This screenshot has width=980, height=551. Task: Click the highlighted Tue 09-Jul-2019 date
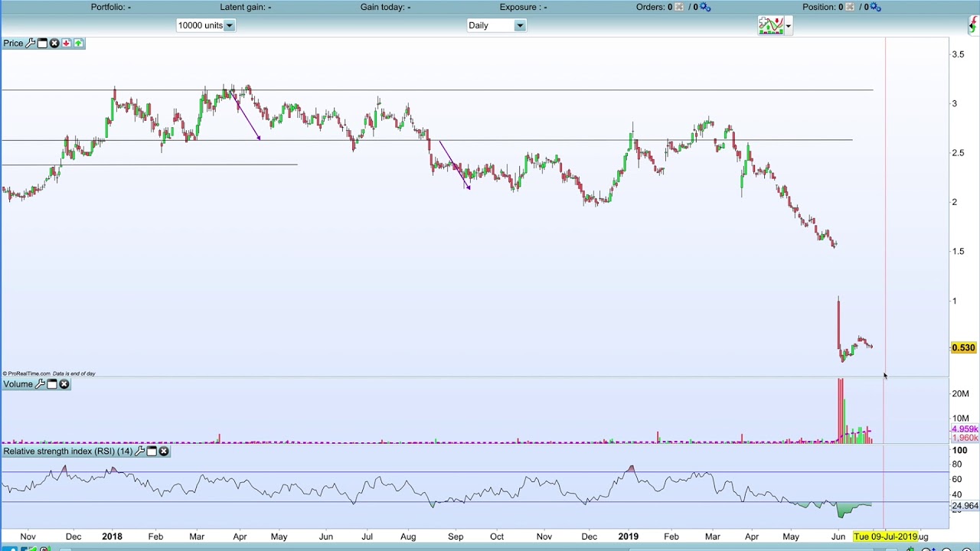pos(886,536)
